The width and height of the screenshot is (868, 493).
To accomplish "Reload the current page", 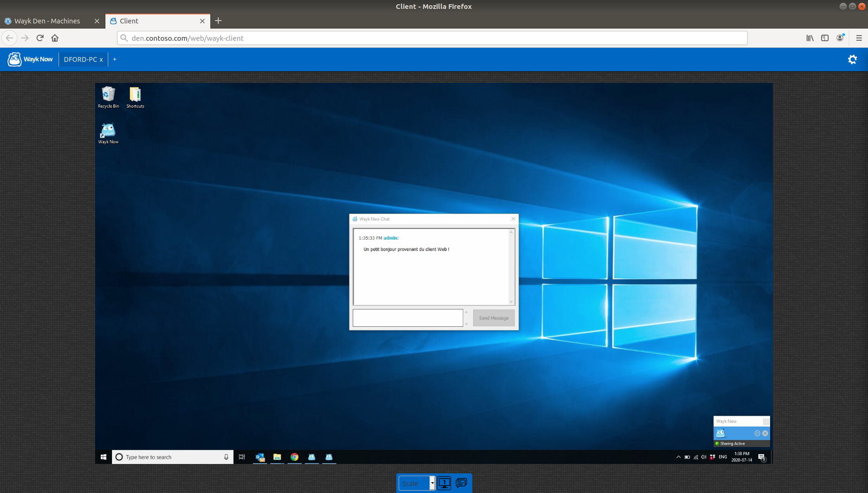I will (x=40, y=38).
